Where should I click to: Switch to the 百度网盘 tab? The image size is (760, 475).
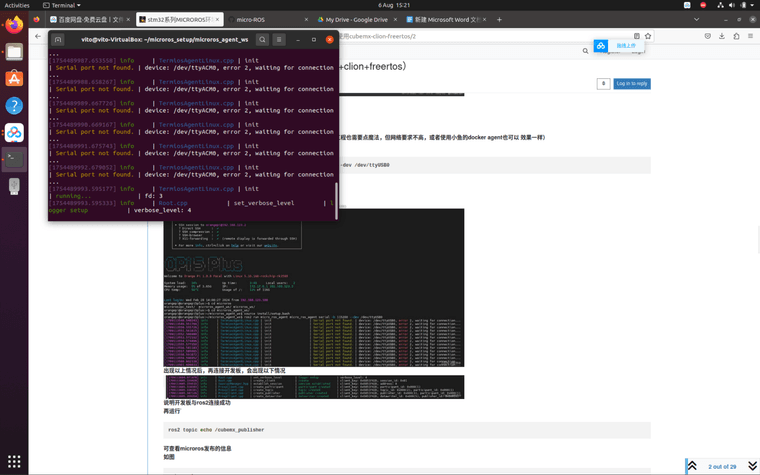[x=91, y=20]
